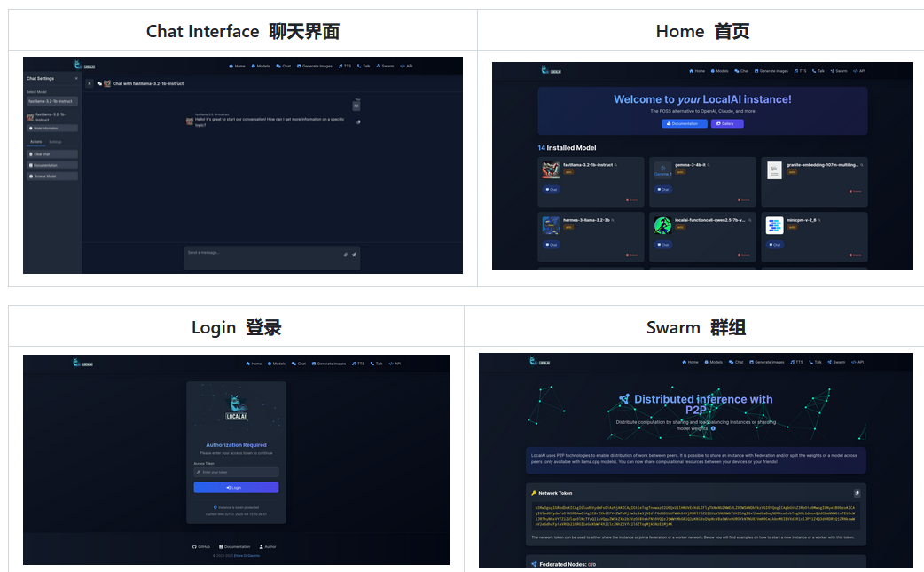This screenshot has height=572, width=924.
Task: Copy the Network Token using the copy icon
Action: [857, 493]
